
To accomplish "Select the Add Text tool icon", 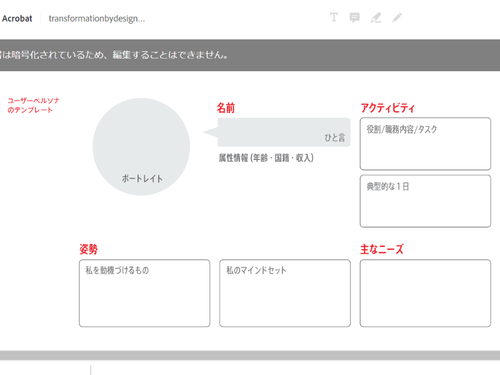I will tap(334, 17).
